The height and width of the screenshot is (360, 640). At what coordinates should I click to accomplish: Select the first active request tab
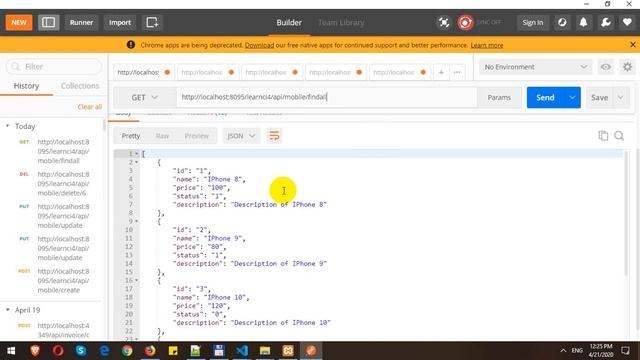pyautogui.click(x=143, y=72)
